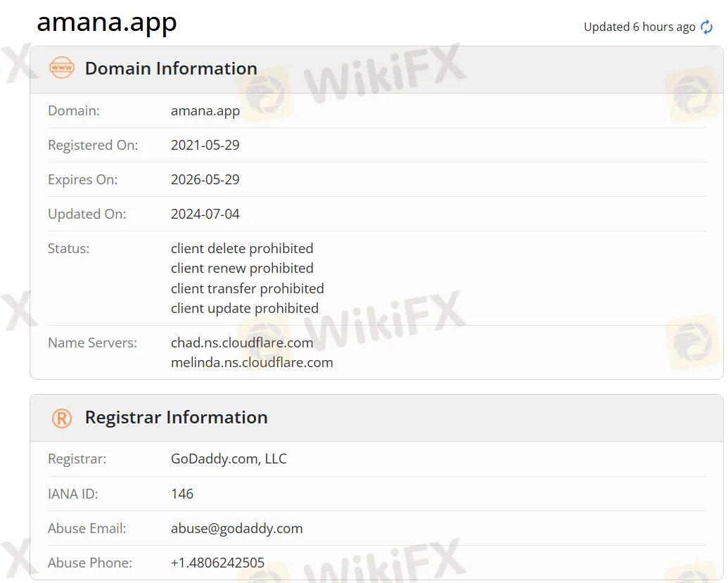
Task: Click the Registrar Information heading
Action: pyautogui.click(x=176, y=417)
